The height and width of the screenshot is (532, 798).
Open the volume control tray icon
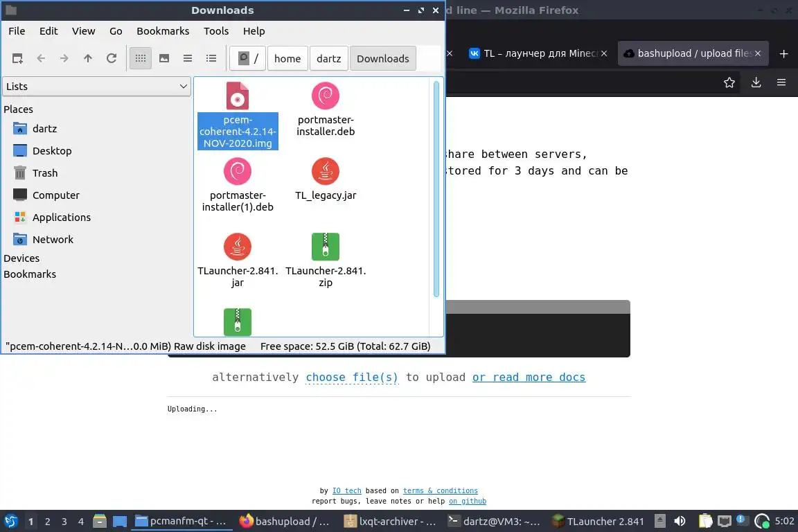pyautogui.click(x=680, y=522)
